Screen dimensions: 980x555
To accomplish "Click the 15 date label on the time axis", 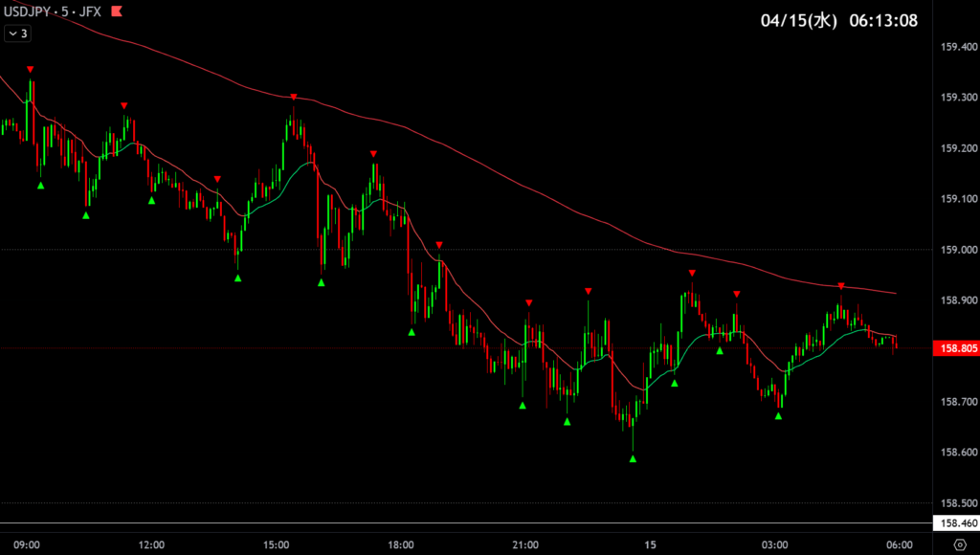I will coord(650,544).
